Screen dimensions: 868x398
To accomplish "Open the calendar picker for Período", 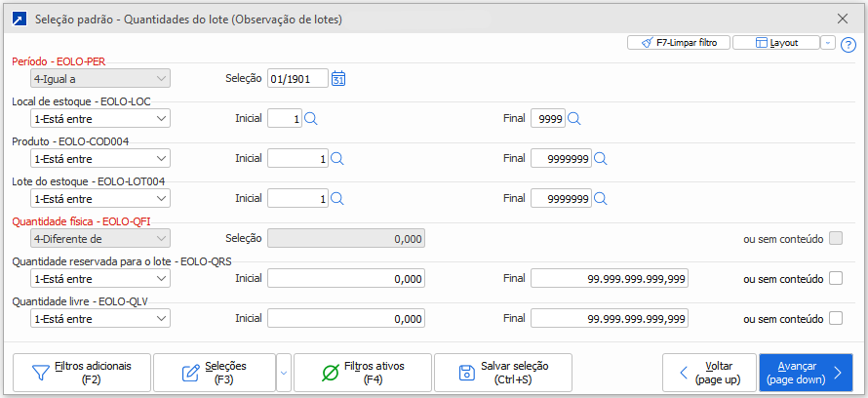I will [339, 79].
